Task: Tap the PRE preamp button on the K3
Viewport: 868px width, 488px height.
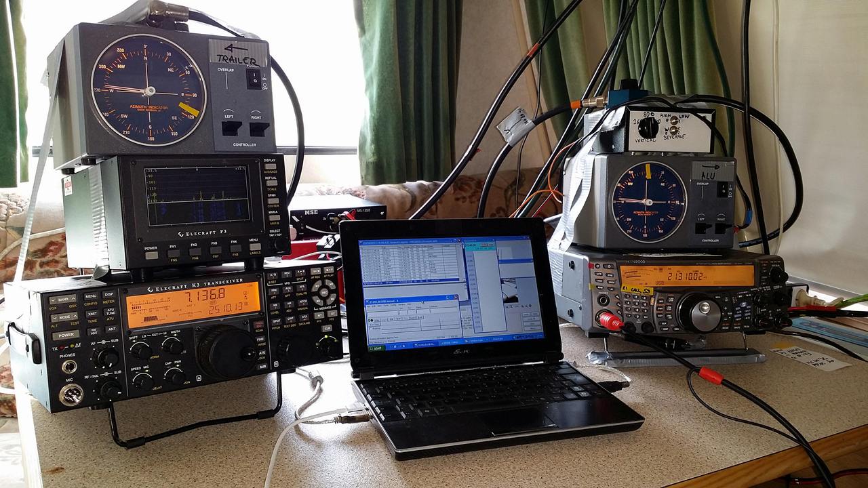Action: pos(273,291)
